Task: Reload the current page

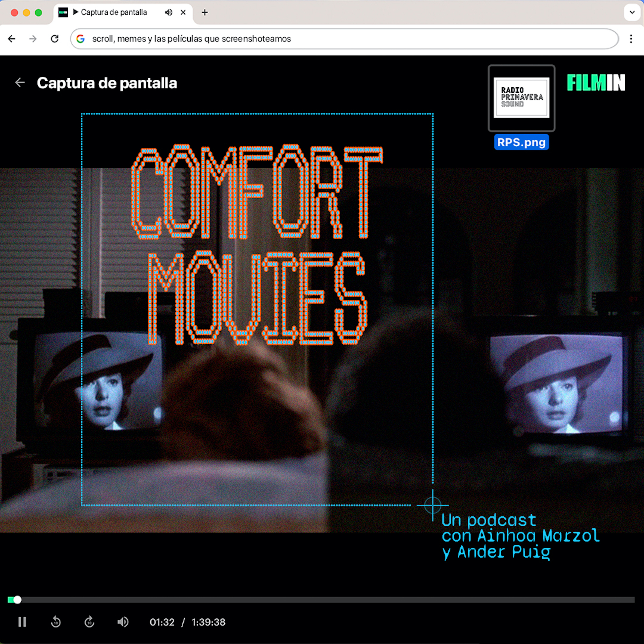Action: point(55,39)
